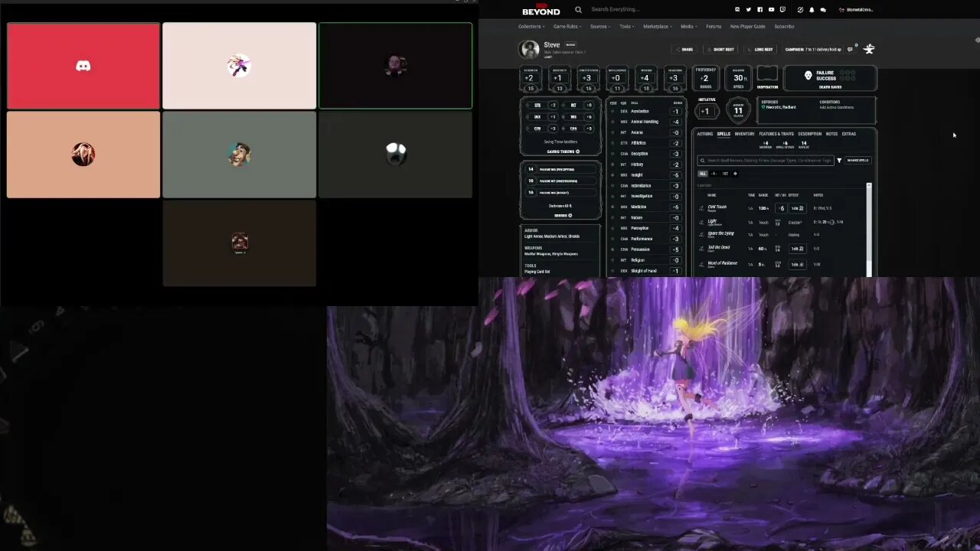Click the Subscribe link

(x=784, y=27)
